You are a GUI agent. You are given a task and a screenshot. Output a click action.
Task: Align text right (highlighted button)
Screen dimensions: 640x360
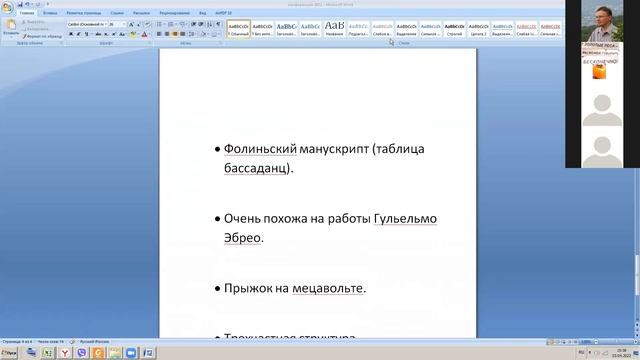pyautogui.click(x=175, y=34)
